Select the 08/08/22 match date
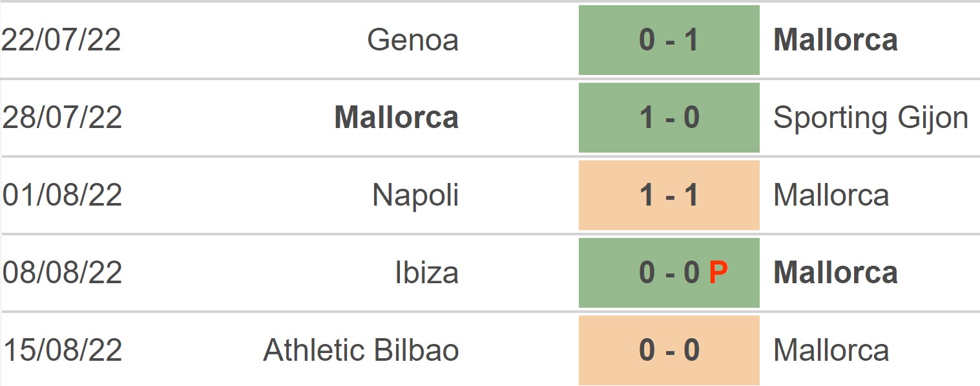Screen dimensions: 980x386 click(62, 273)
